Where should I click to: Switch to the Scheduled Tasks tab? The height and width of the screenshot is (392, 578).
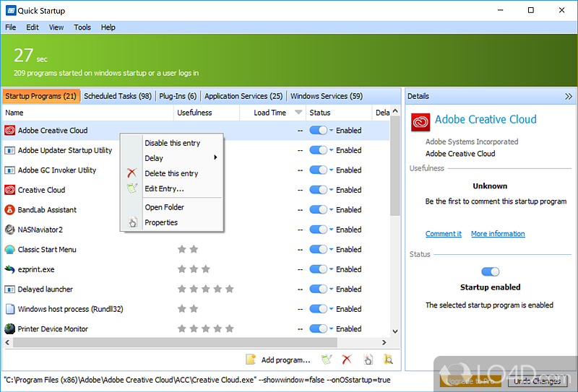tap(117, 96)
